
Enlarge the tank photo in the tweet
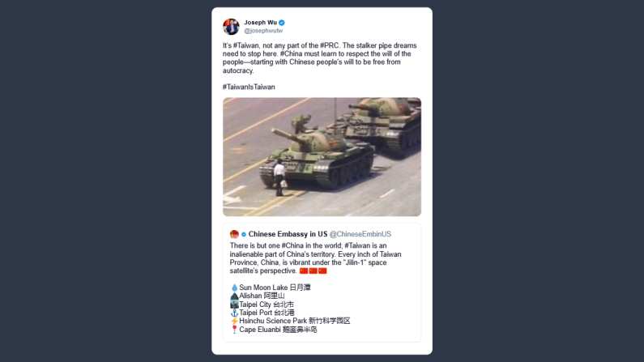(x=322, y=157)
